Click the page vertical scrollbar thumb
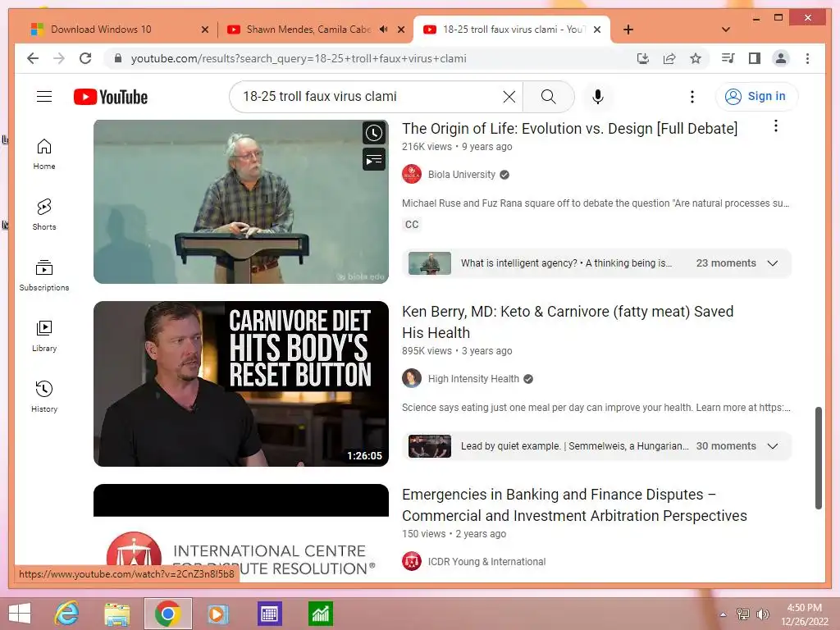The image size is (840, 630). click(x=818, y=458)
